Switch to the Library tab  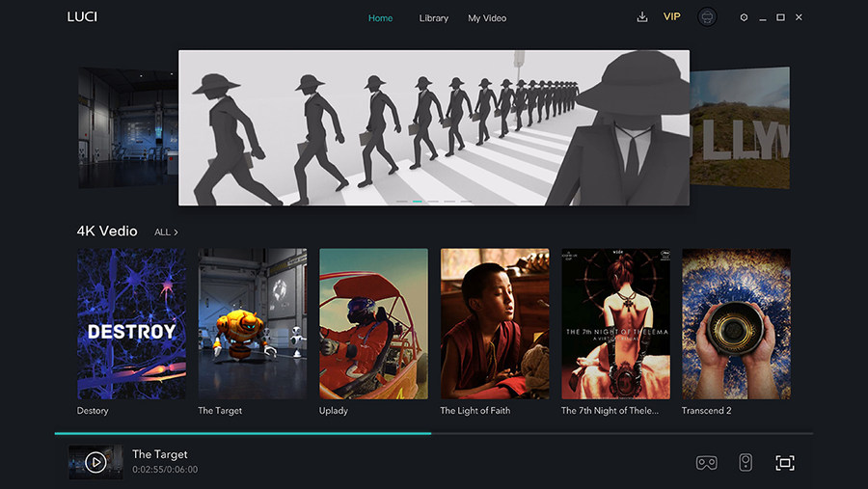(x=434, y=18)
